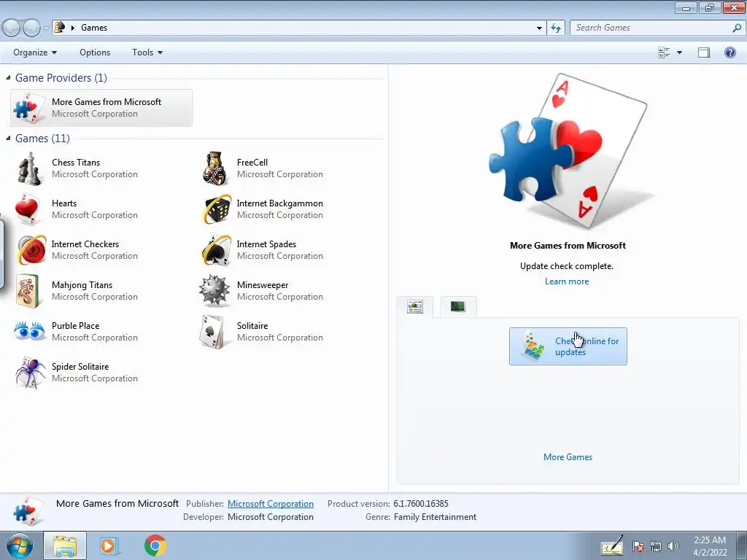Click the Spider Solitaire name text

click(80, 367)
